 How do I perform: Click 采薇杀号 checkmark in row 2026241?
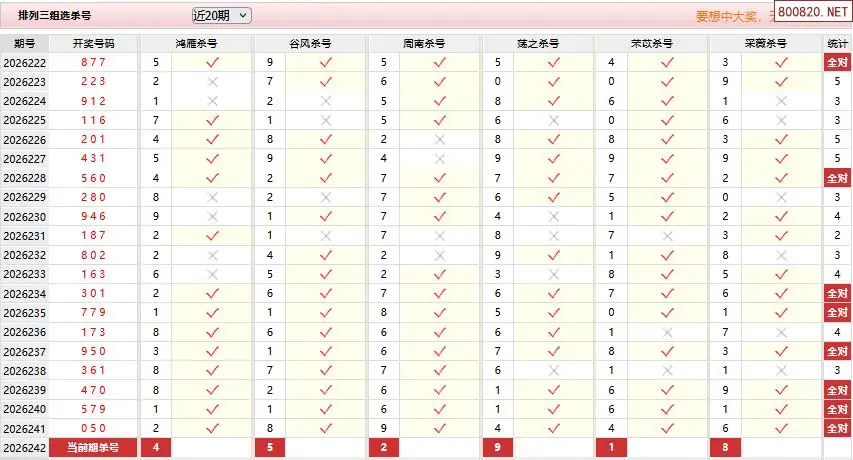(781, 428)
